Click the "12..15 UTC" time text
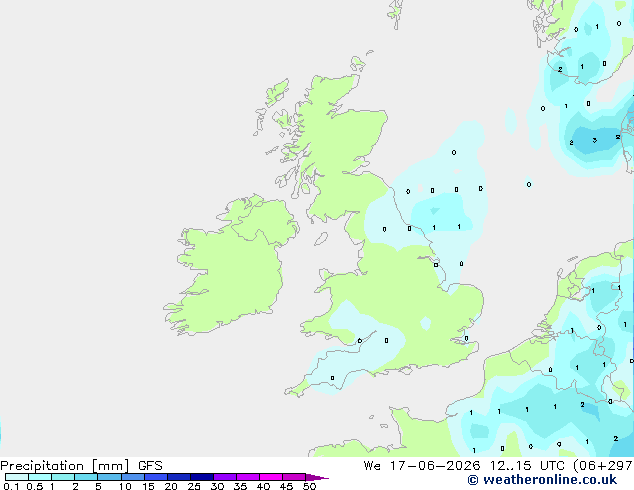Image resolution: width=634 pixels, height=490 pixels. pyautogui.click(x=527, y=466)
